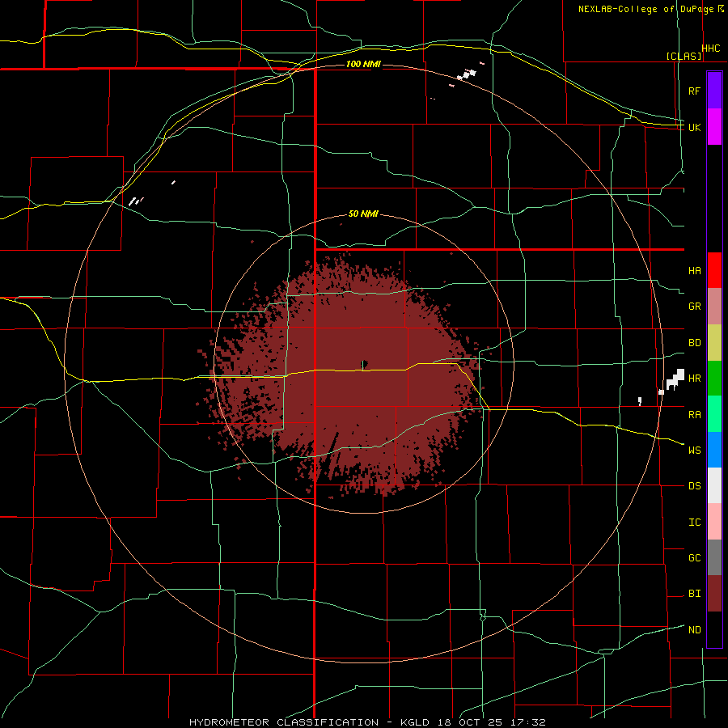Click the RF legend label

[694, 91]
